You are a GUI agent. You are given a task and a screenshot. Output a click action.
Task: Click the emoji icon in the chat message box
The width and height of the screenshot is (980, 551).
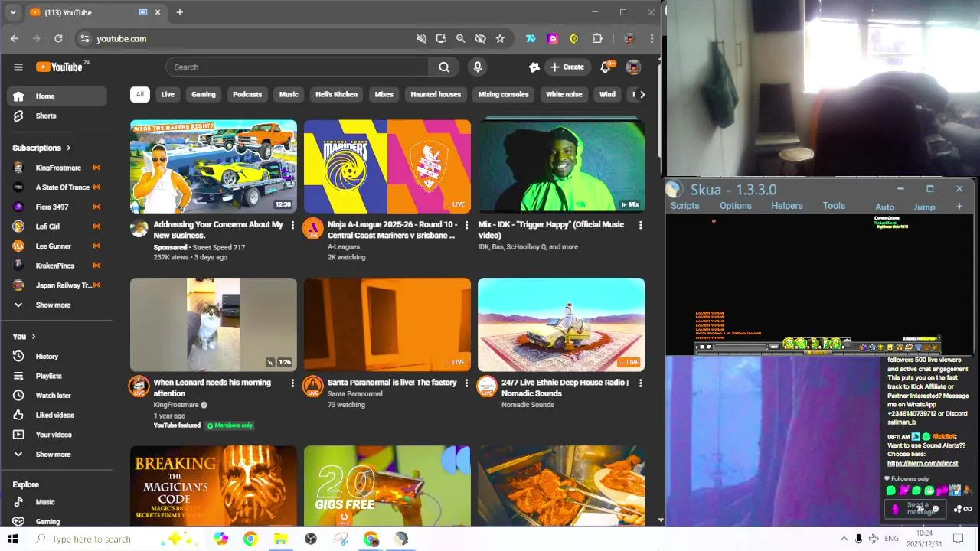[935, 509]
